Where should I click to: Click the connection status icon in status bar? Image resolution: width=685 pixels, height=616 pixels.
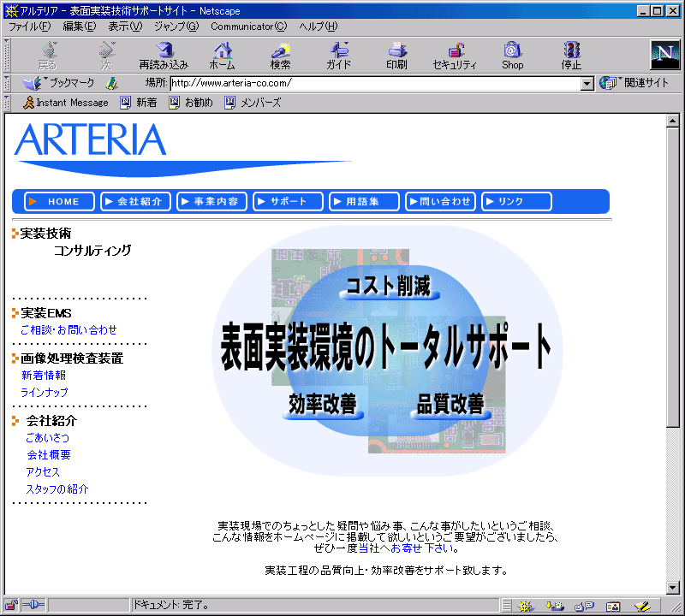[x=33, y=605]
